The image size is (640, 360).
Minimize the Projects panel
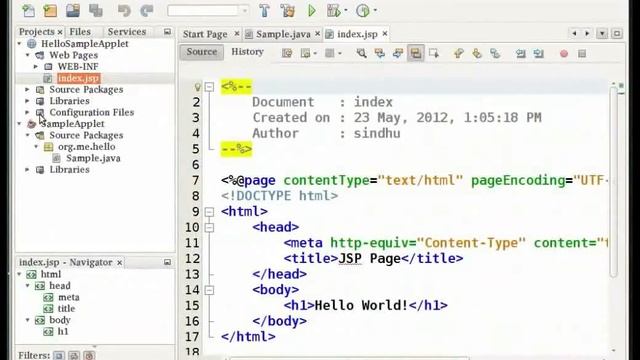coord(167,32)
